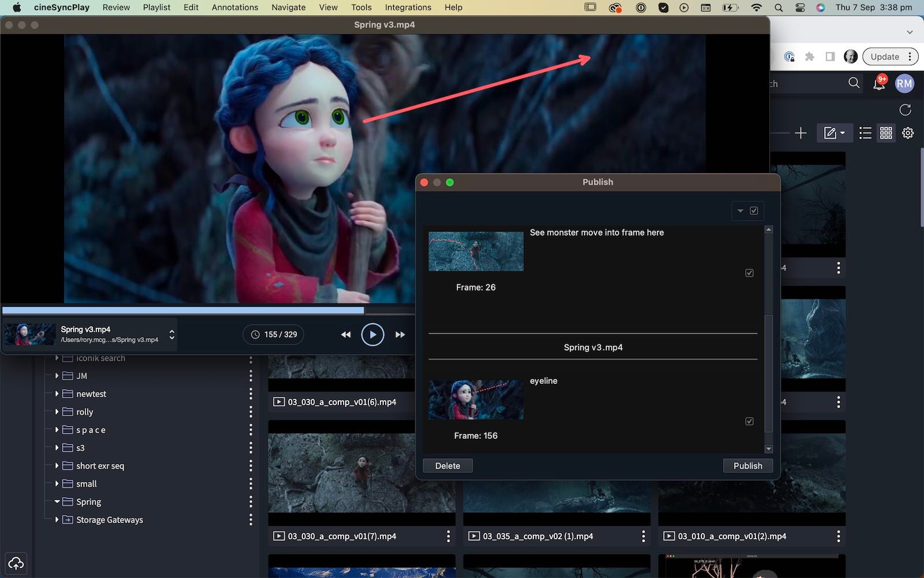Uncheck the 'See monster move into frame' note checkbox
924x578 pixels.
point(750,273)
